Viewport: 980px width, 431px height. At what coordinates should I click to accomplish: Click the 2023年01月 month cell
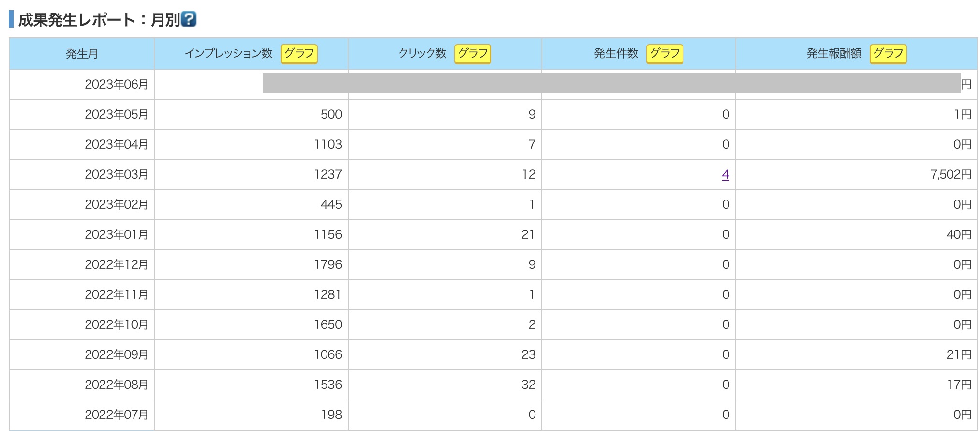(x=116, y=235)
